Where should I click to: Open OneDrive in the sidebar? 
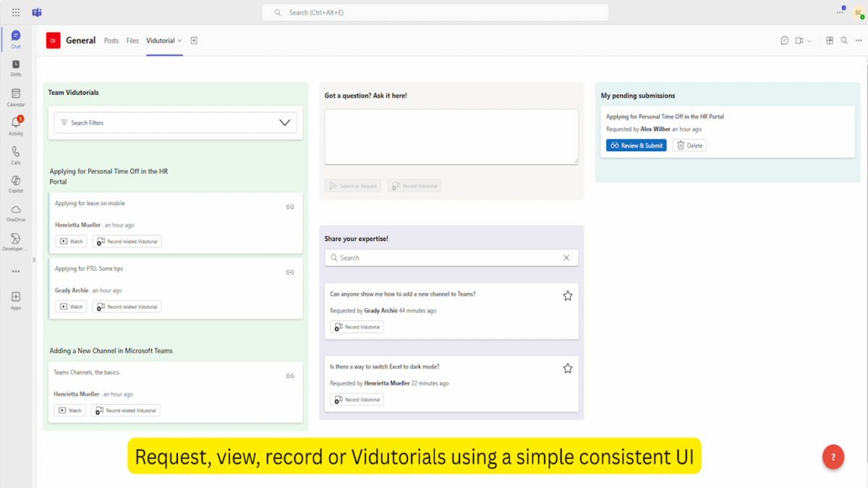[16, 213]
